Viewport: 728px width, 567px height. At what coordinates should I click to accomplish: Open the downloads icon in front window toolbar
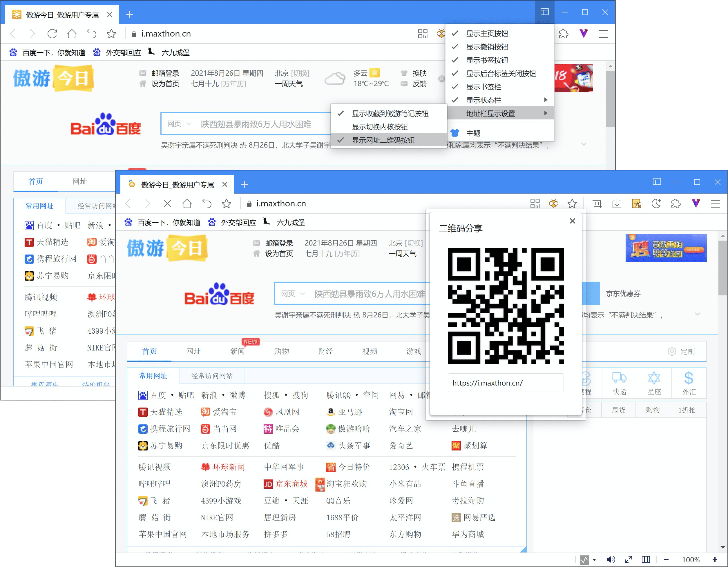click(617, 203)
